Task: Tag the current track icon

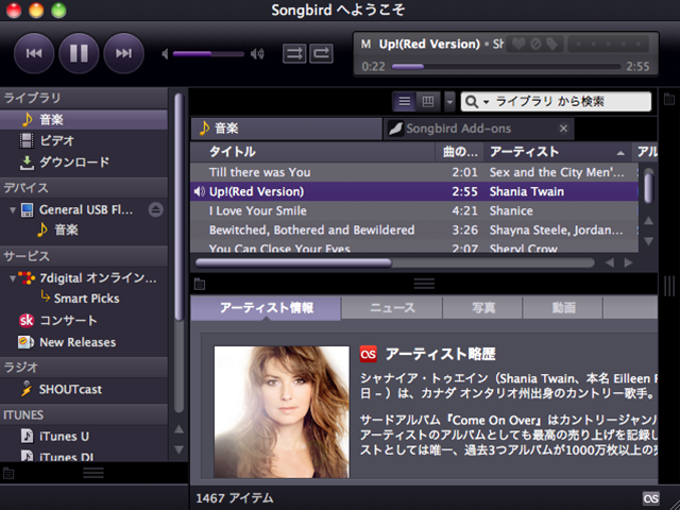Action: pyautogui.click(x=552, y=44)
